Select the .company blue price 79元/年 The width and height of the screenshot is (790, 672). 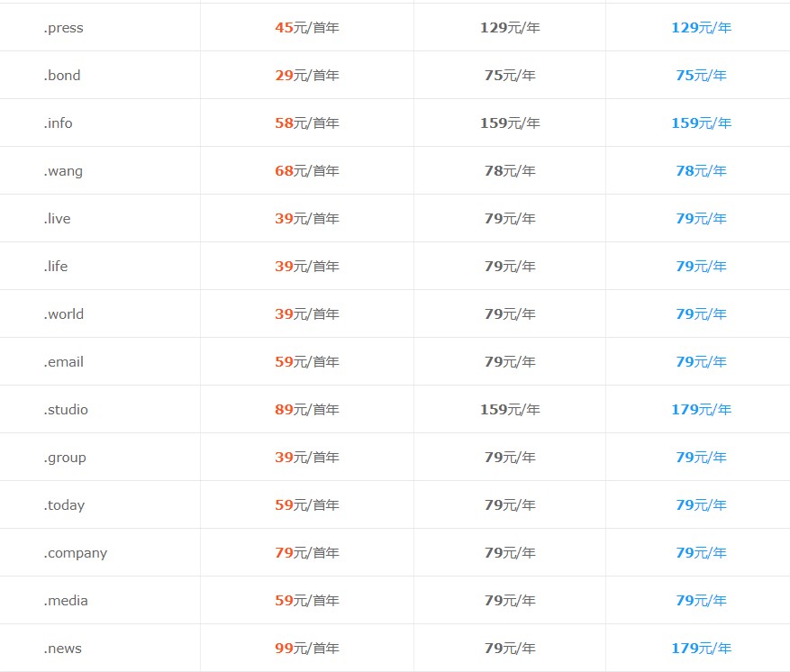pos(702,552)
